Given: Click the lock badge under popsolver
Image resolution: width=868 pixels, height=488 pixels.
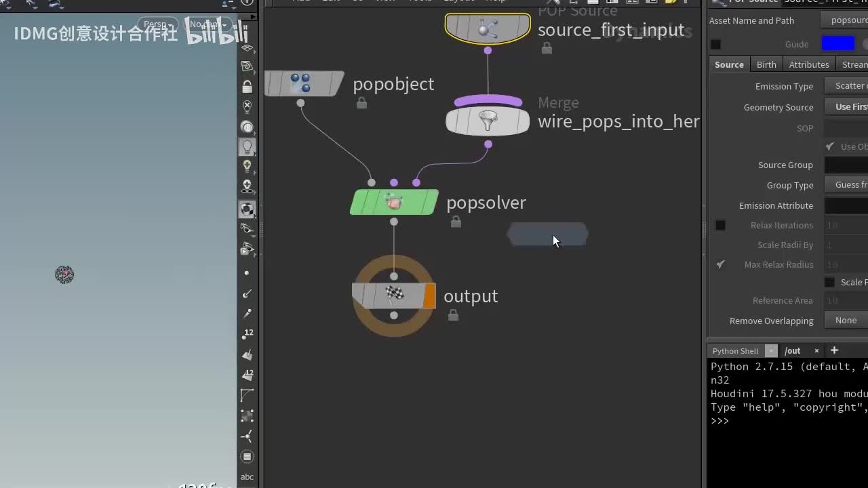Looking at the screenshot, I should (x=456, y=222).
